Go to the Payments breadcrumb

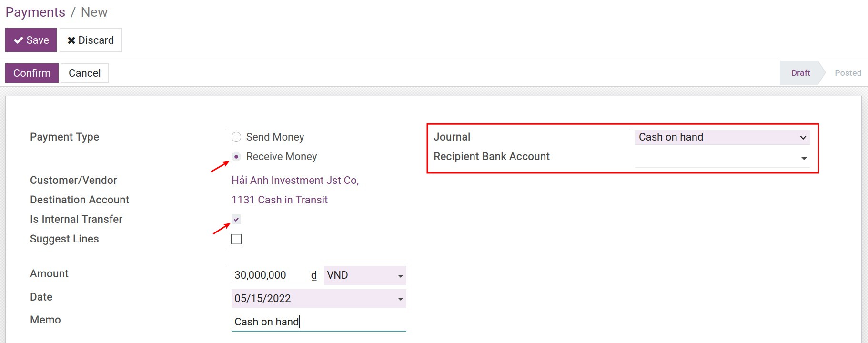35,12
